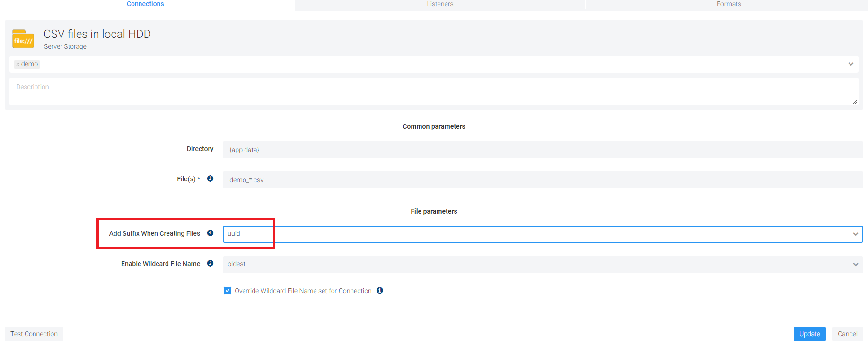
Task: Uncheck Override Wildcard File Name set for Connection
Action: coord(228,291)
